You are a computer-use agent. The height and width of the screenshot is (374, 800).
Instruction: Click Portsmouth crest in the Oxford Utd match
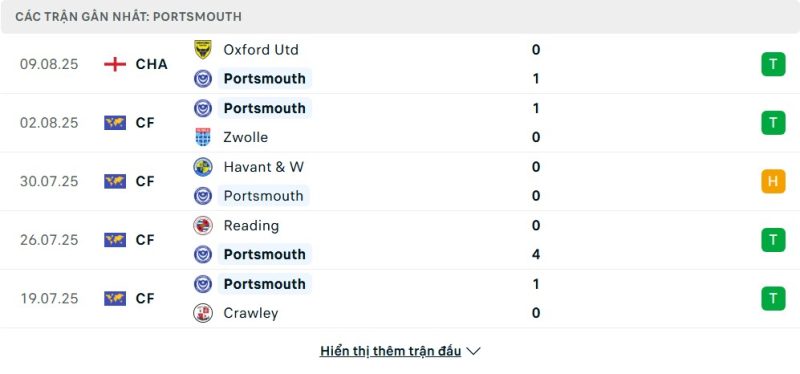click(x=203, y=79)
